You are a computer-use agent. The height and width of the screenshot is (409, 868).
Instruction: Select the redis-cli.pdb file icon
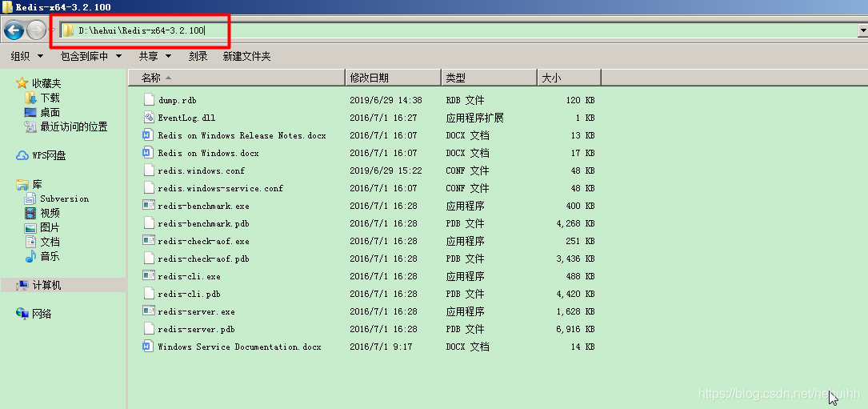click(x=148, y=294)
